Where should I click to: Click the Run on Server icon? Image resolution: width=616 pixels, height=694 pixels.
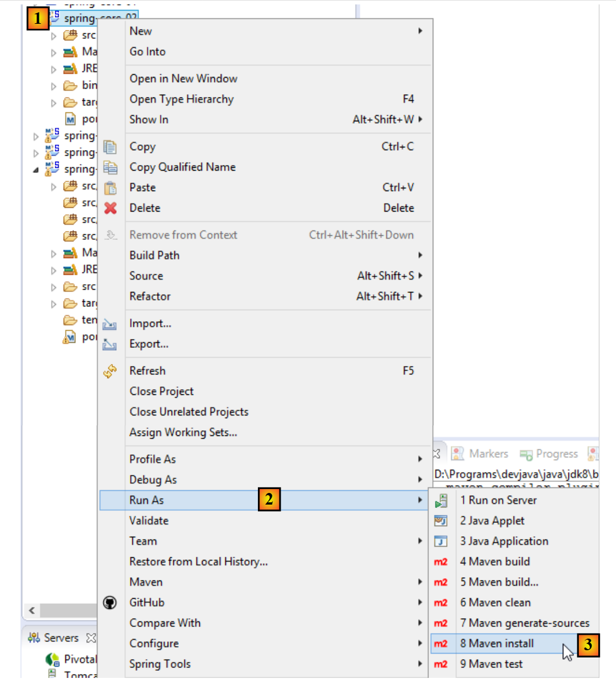tap(441, 501)
